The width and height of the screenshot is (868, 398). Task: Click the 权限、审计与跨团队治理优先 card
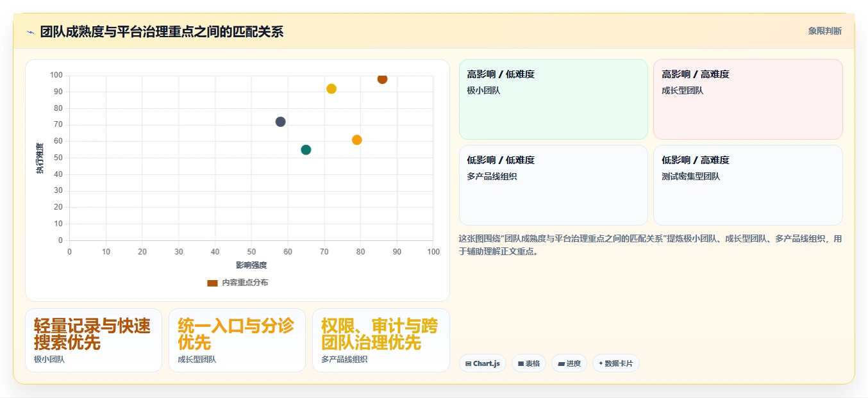[x=381, y=340]
